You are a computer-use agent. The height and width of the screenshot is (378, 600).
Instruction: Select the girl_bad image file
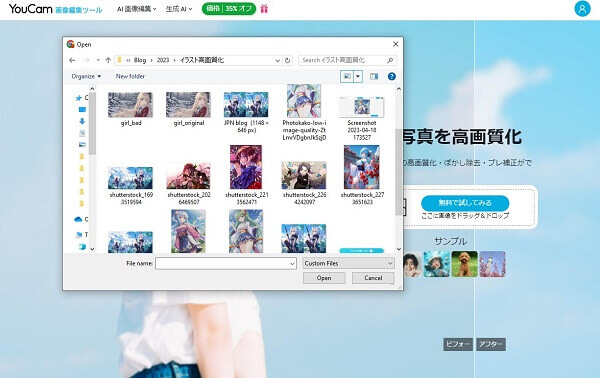(130, 109)
